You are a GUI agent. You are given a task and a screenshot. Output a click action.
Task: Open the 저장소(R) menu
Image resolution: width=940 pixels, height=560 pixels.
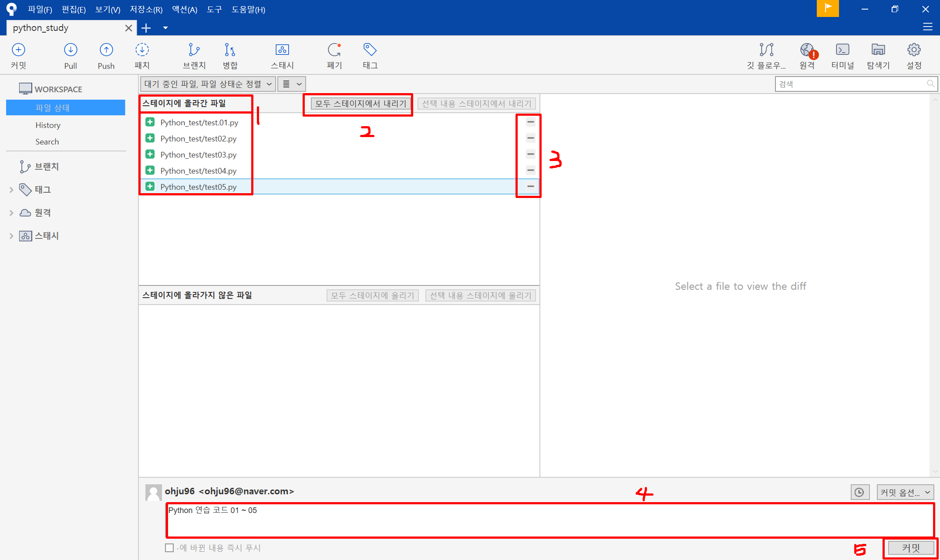[146, 9]
